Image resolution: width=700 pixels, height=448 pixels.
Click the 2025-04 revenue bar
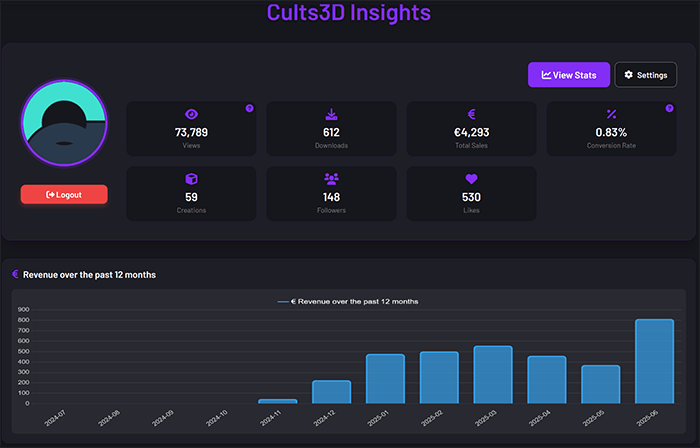547,380
